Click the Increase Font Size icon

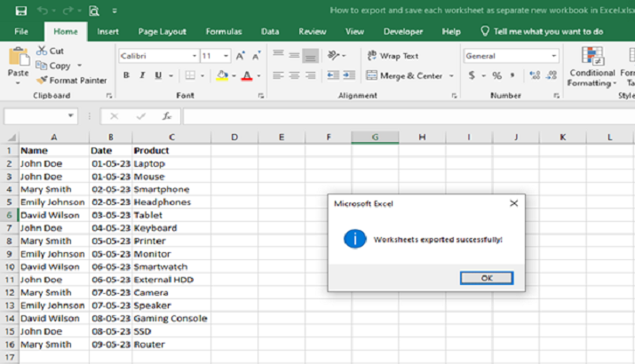240,55
